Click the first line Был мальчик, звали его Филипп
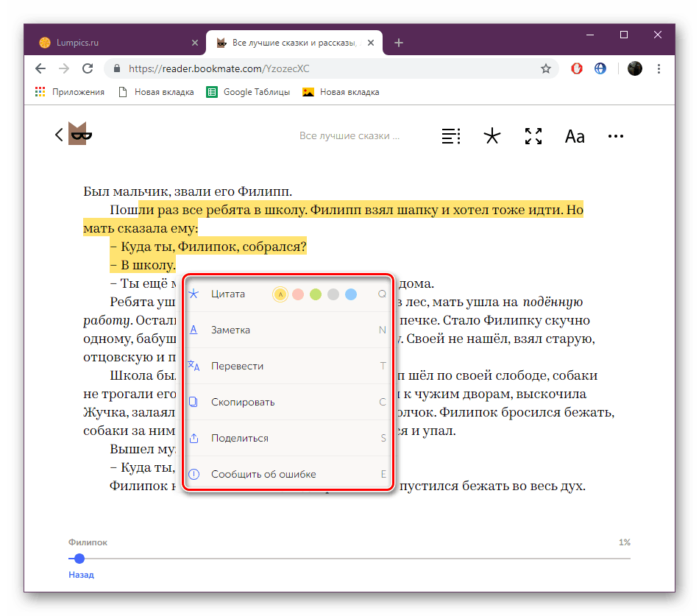 click(x=188, y=191)
